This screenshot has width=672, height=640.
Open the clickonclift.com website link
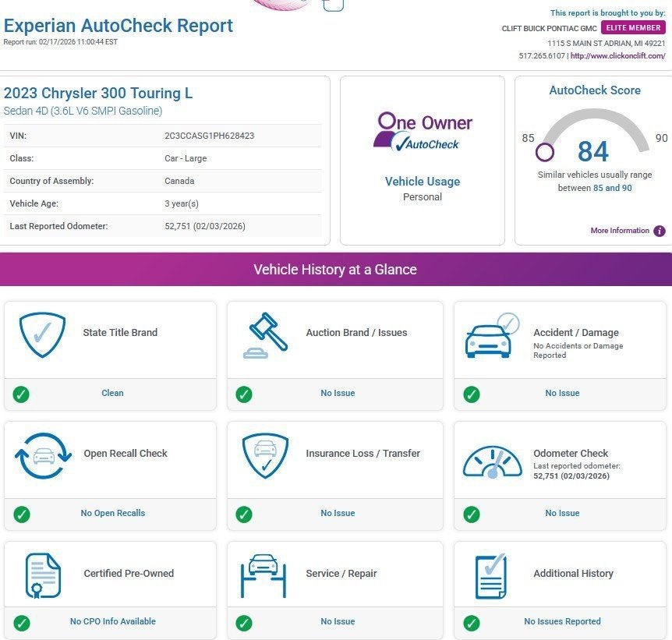coord(617,56)
